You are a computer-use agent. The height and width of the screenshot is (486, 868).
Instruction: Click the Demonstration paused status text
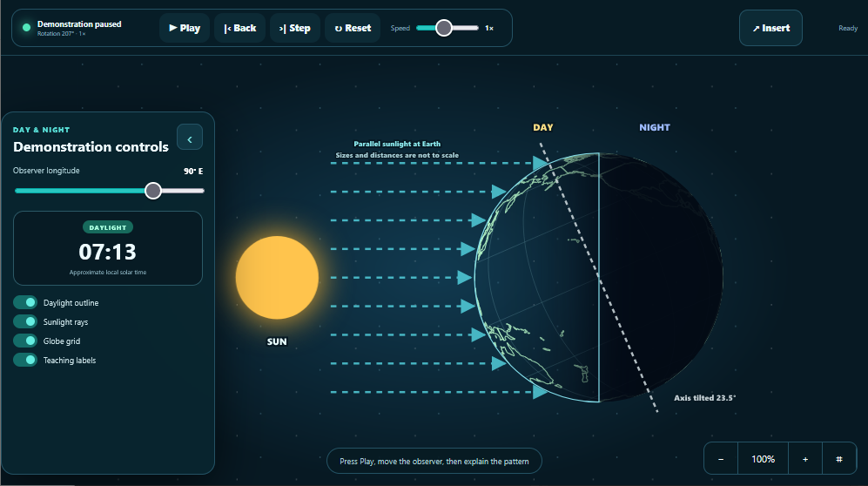(x=79, y=24)
